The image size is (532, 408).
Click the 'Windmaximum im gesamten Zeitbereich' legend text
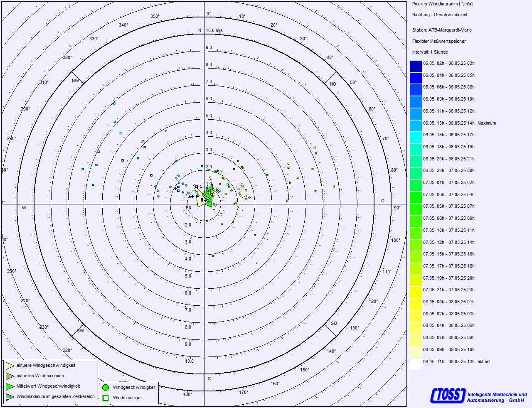[56, 397]
